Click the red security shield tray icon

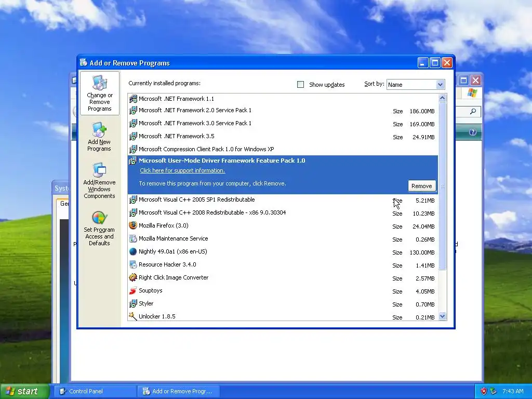[484, 391]
